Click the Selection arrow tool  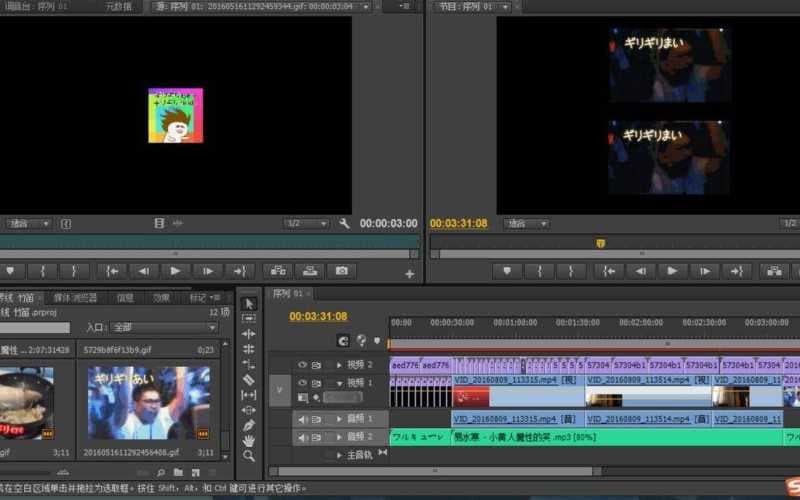pos(249,303)
